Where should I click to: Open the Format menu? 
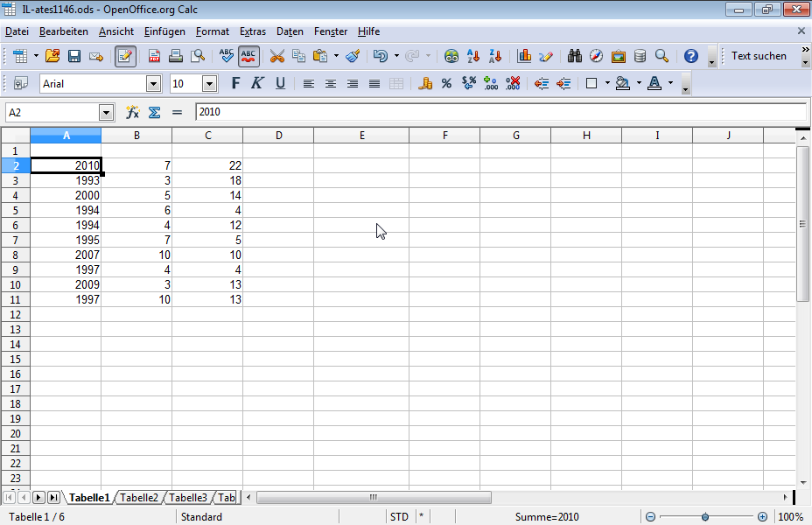213,31
